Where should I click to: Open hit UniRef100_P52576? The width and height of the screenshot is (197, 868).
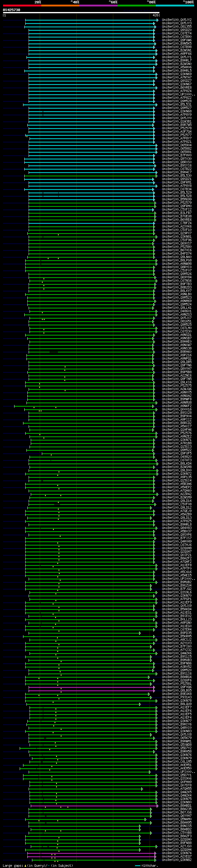click(176, 433)
